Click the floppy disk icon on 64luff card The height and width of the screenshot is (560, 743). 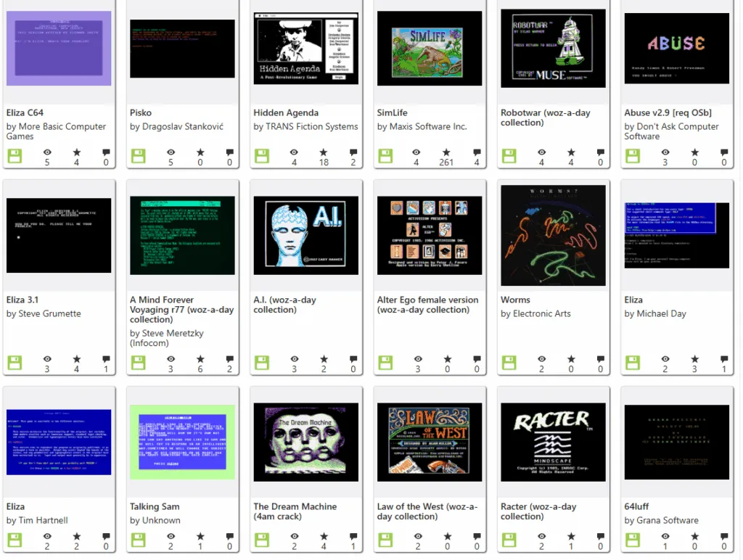point(633,540)
